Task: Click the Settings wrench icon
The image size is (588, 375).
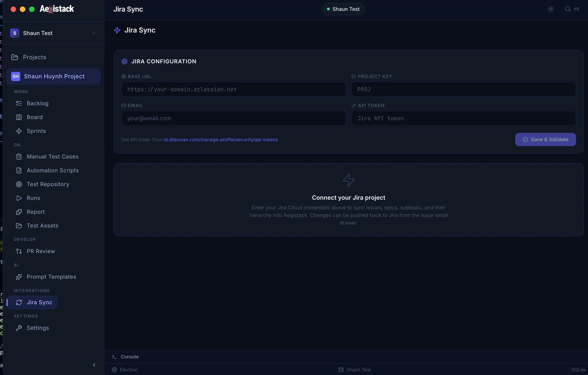Action: point(19,328)
